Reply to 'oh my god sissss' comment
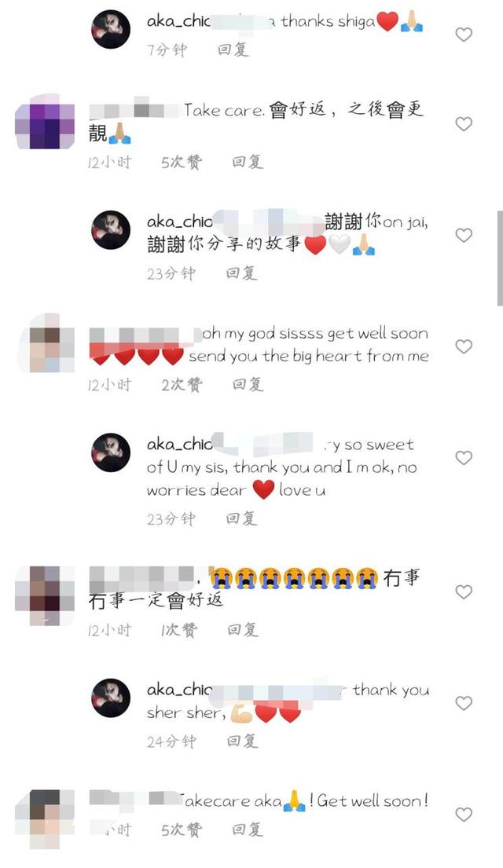Screen dimensions: 503x868 coord(247,384)
